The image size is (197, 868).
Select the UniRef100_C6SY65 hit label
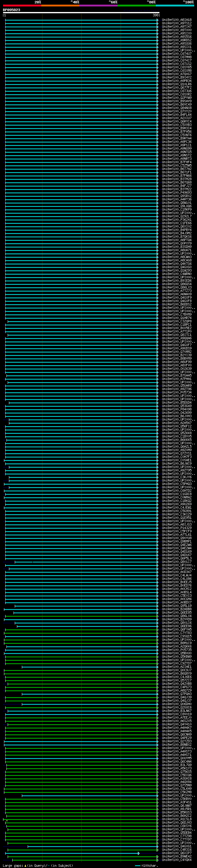point(177,67)
